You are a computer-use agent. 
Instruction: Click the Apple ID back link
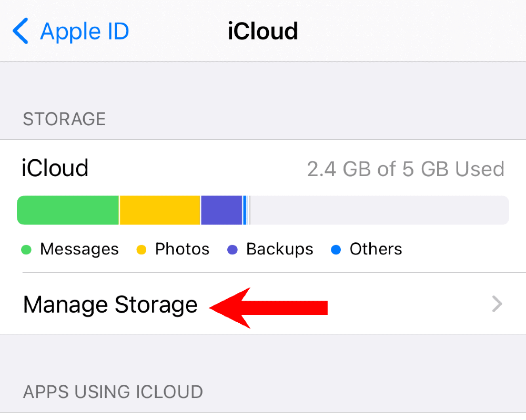[x=84, y=31]
